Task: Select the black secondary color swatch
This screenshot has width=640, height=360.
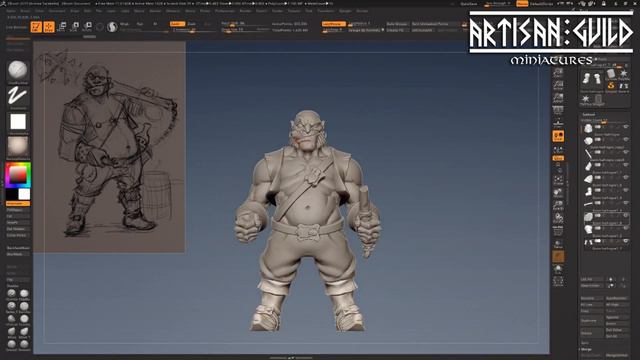Action: pyautogui.click(x=12, y=194)
